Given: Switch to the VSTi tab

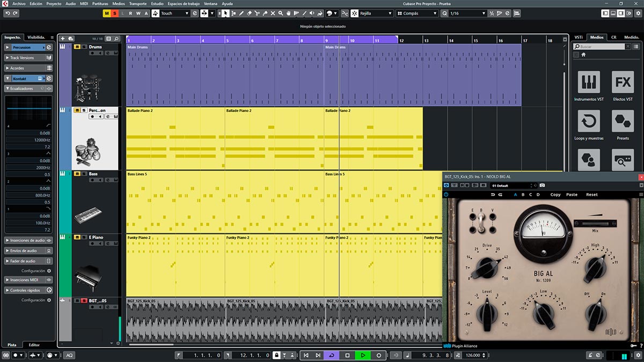Looking at the screenshot, I should tap(579, 37).
